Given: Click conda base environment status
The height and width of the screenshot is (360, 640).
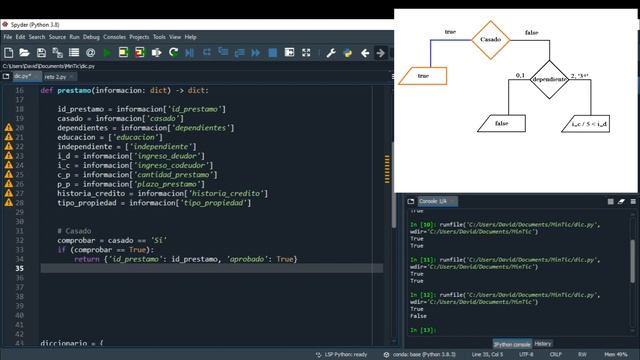Looking at the screenshot, I should pos(420,354).
